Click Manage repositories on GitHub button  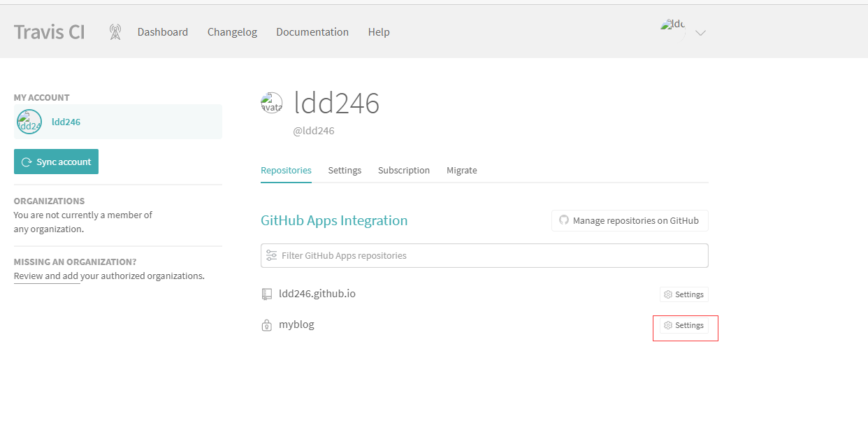[630, 220]
